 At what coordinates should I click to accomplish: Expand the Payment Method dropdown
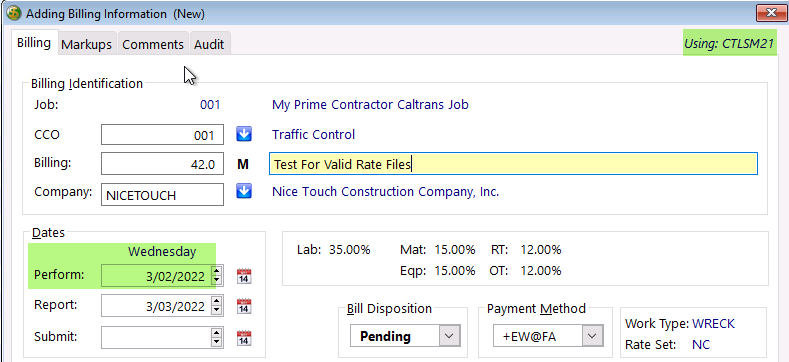coord(592,336)
